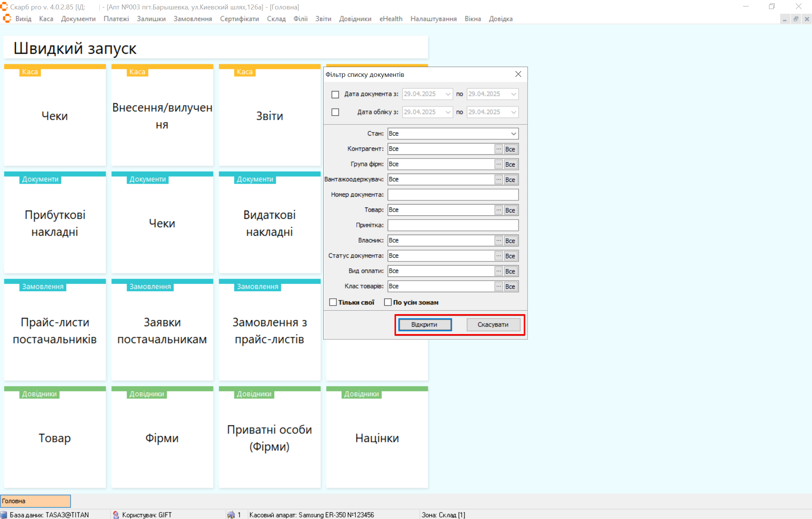Click the database icon in status bar

click(4, 515)
